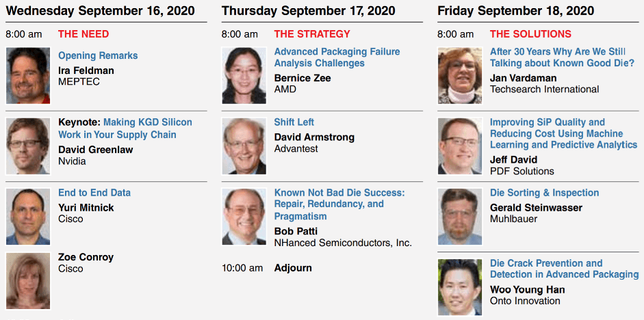Open the Opening Remarks session link

tap(98, 55)
